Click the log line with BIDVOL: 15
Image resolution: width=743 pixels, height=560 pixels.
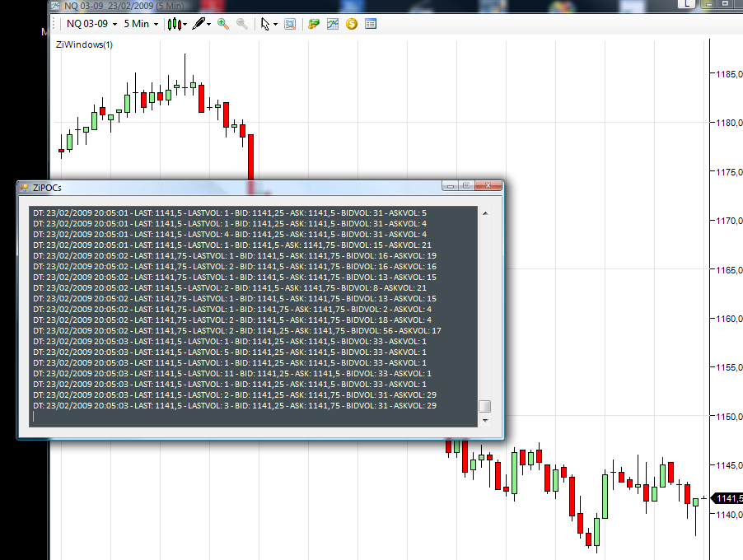[232, 245]
